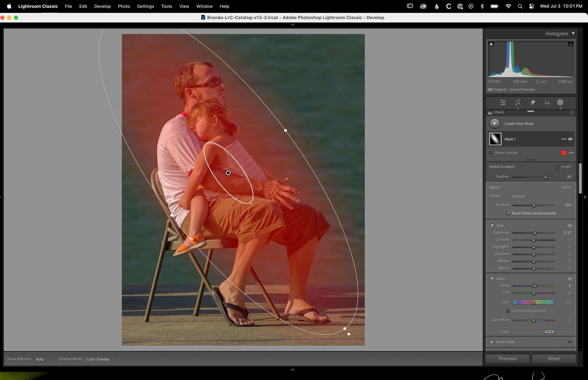Hide Mask 1 with its eye icon

(570, 139)
